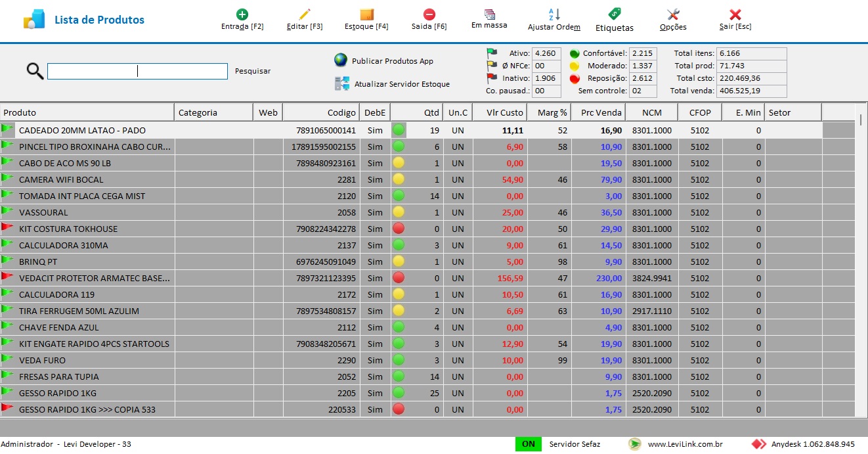Image resolution: width=868 pixels, height=454 pixels.
Task: Click the red flag on KIT COSTURA TOKHOUSE
Action: click(7, 227)
